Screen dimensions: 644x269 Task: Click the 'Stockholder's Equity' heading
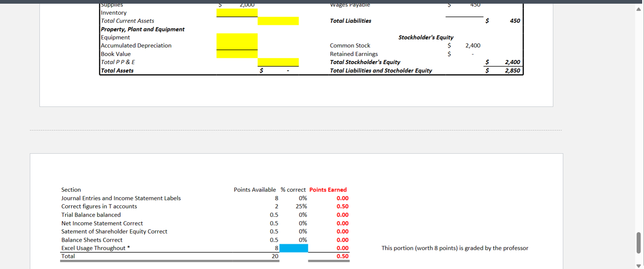tap(426, 37)
